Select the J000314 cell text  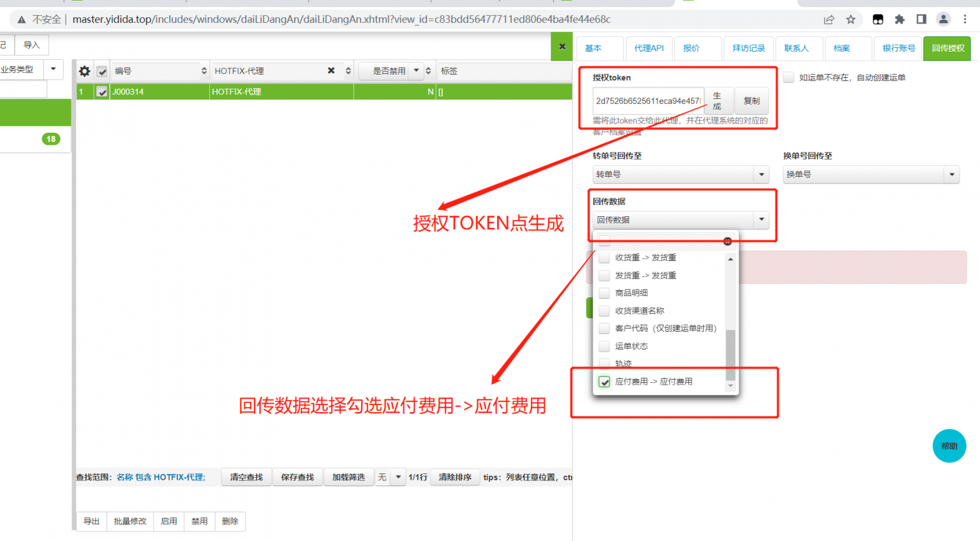tap(128, 92)
